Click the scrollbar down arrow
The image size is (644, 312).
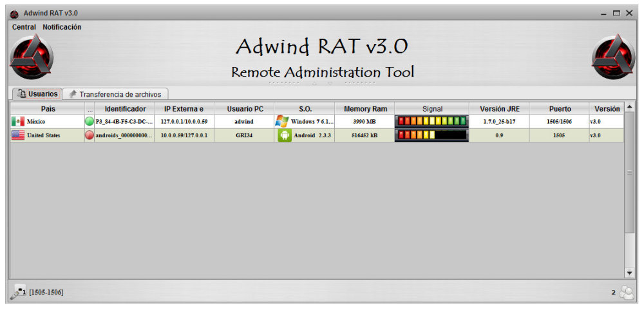629,273
